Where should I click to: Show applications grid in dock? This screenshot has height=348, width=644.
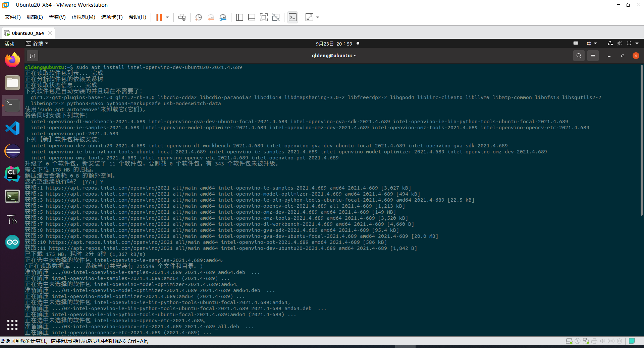[x=12, y=325]
